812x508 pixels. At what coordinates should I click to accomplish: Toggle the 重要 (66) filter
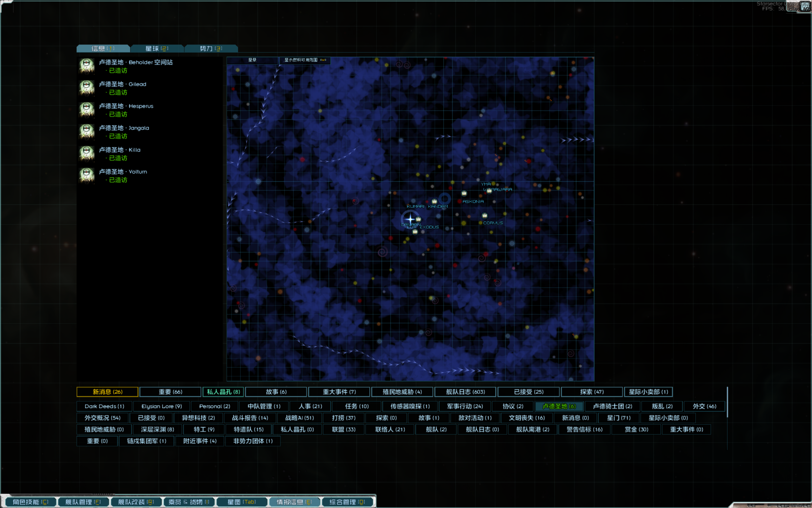pos(170,392)
